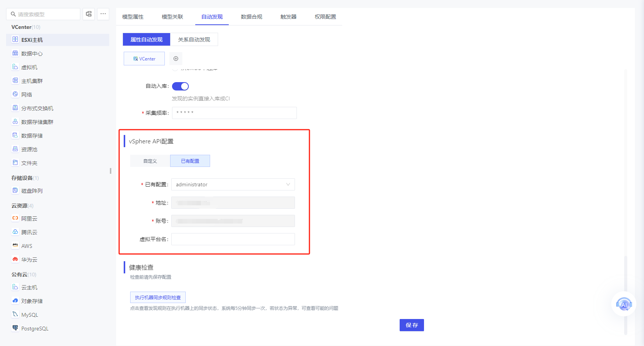This screenshot has width=644, height=346.
Task: Click the 腾讯云 logo icon
Action: click(x=15, y=232)
